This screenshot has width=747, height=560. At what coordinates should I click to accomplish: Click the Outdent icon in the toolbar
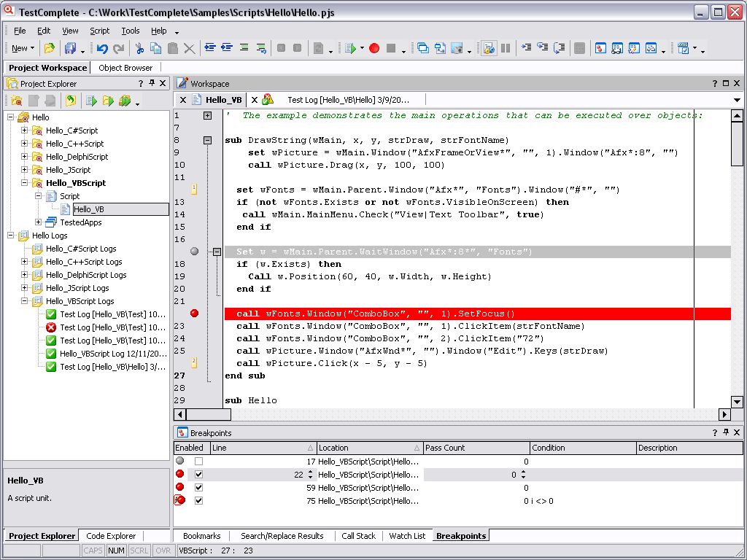pos(209,47)
